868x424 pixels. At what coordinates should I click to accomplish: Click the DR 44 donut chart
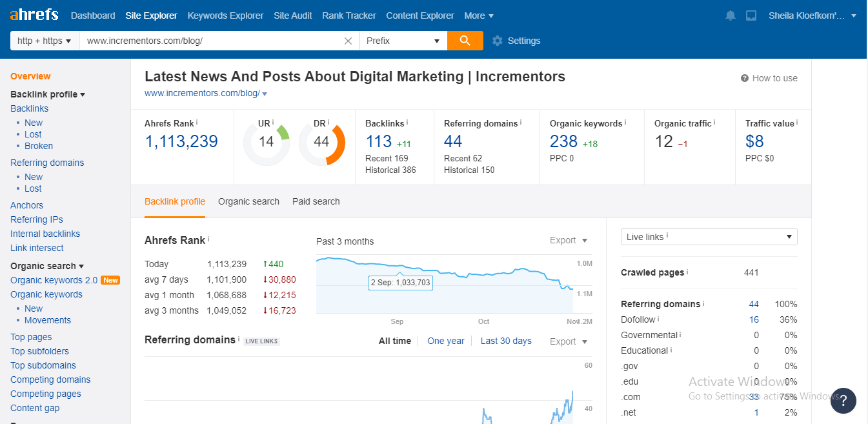pos(321,142)
